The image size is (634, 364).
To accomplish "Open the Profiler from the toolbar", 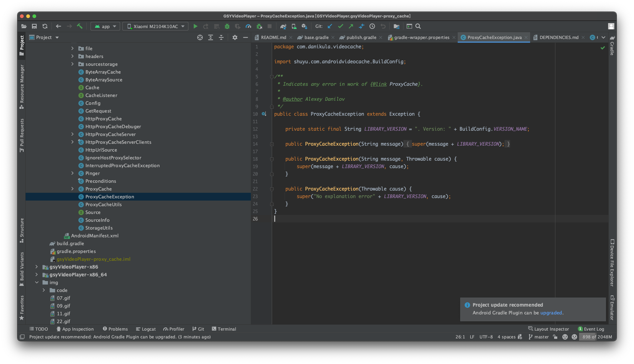I will [x=248, y=26].
